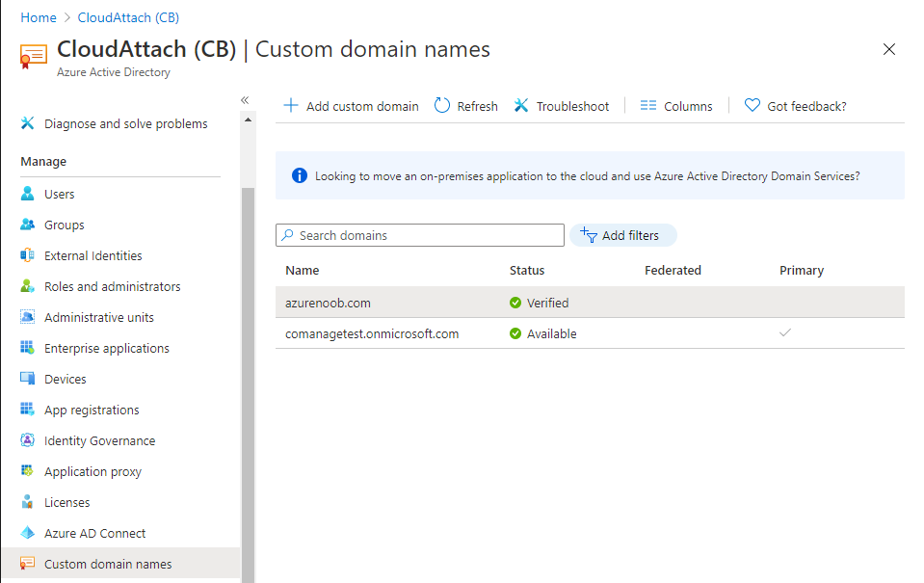The height and width of the screenshot is (583, 924).
Task: Click the Users icon in sidebar
Action: coord(27,194)
